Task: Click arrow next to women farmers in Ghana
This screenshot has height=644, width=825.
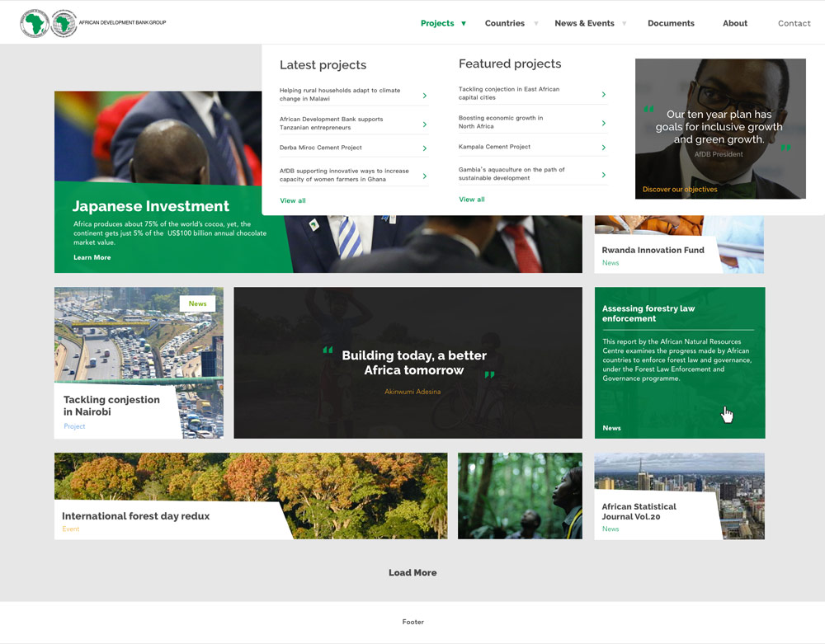Action: tap(425, 176)
